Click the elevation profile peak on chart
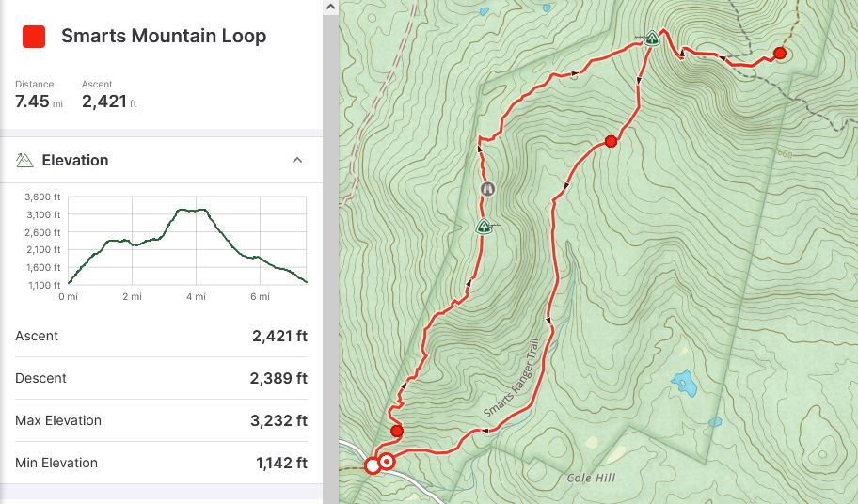 pos(192,210)
